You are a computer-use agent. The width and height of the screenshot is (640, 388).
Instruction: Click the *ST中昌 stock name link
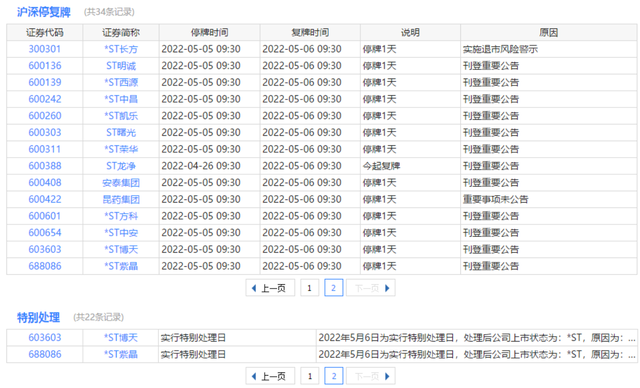click(121, 99)
